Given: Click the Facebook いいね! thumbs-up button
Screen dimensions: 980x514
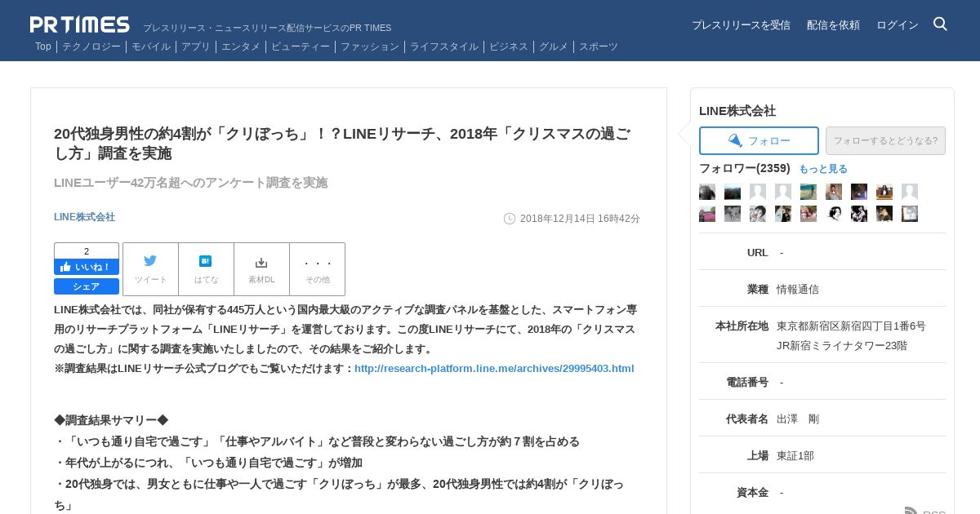Looking at the screenshot, I should coord(87,267).
